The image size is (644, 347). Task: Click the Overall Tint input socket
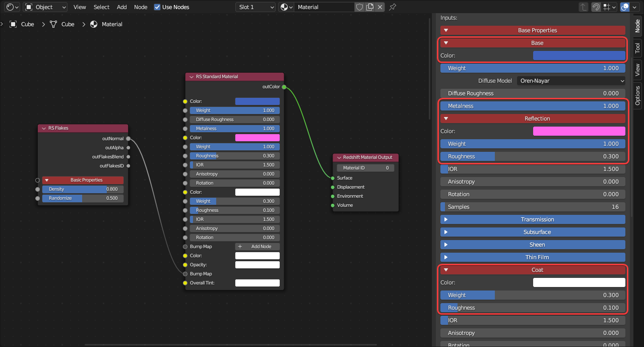tap(185, 283)
